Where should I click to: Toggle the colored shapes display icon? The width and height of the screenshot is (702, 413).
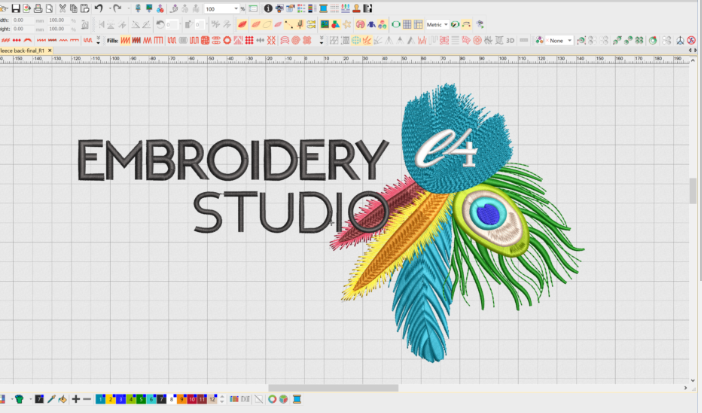[335, 25]
